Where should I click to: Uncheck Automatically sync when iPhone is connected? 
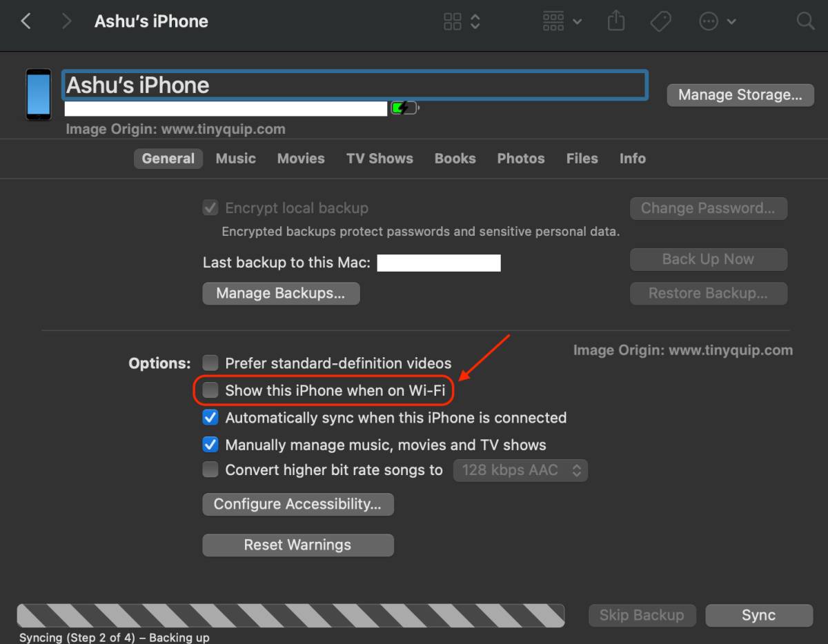210,418
